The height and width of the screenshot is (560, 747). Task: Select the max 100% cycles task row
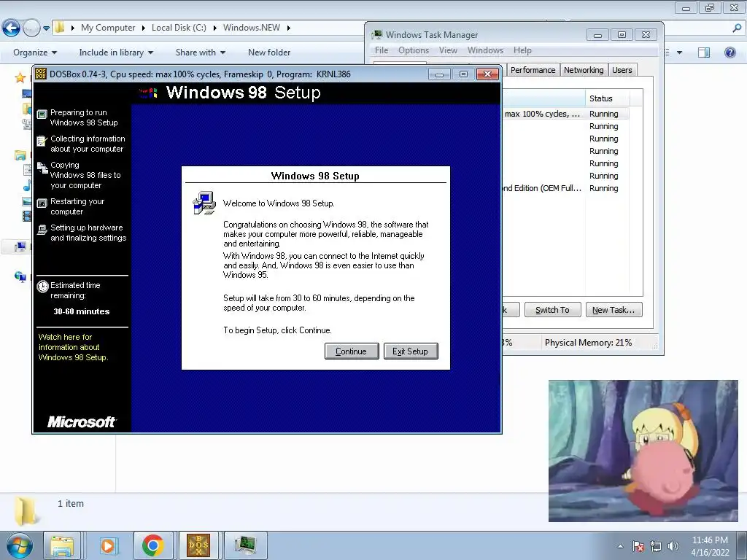click(x=565, y=114)
